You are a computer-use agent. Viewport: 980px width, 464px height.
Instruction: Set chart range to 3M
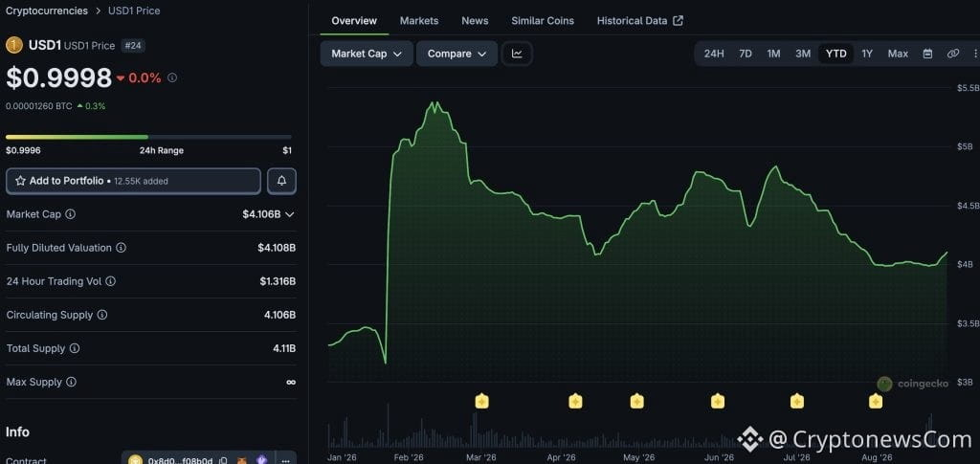coord(803,54)
